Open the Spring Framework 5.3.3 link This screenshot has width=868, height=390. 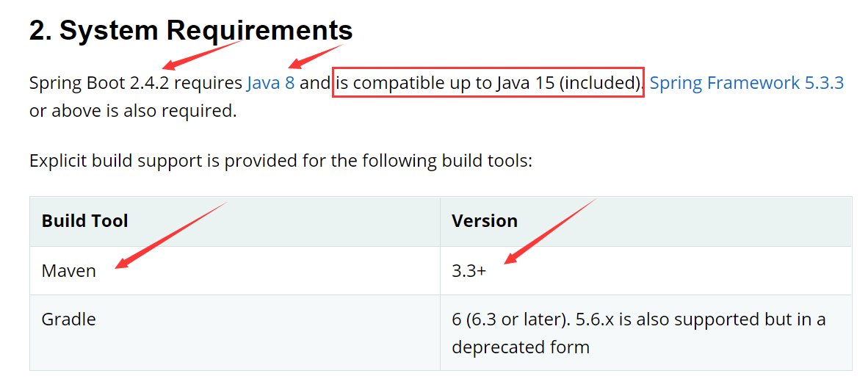(x=746, y=83)
